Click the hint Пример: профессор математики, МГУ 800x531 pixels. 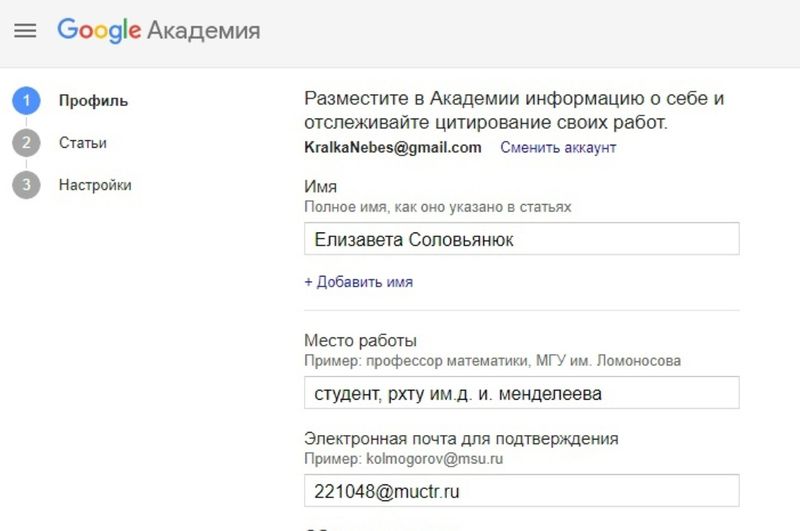[492, 361]
